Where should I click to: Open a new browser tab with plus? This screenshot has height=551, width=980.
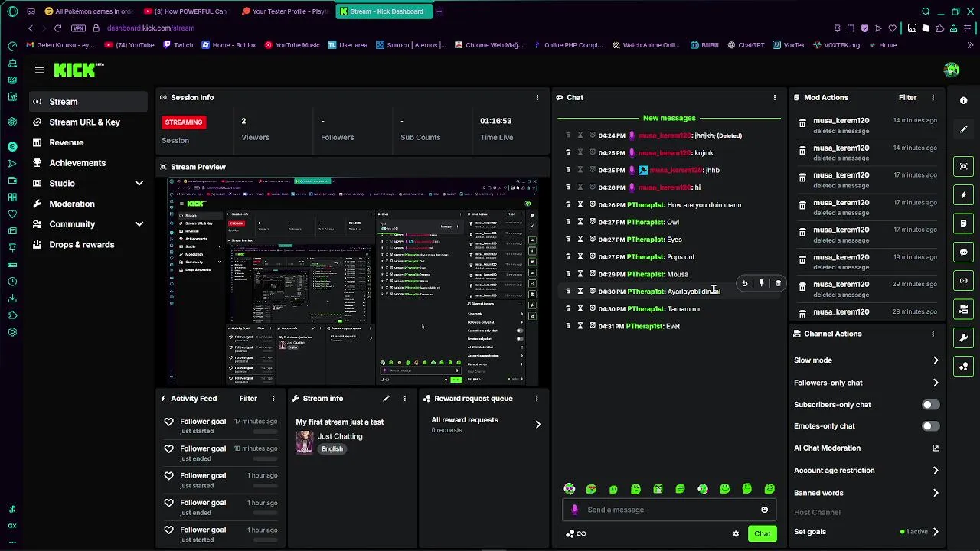coord(439,11)
